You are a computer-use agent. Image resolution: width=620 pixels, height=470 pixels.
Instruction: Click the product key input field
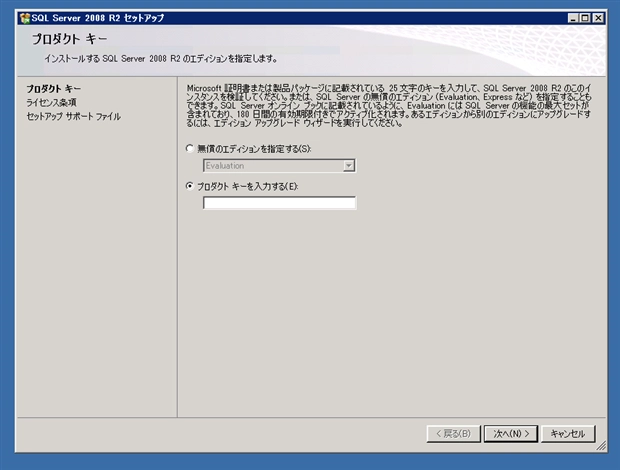[280, 203]
